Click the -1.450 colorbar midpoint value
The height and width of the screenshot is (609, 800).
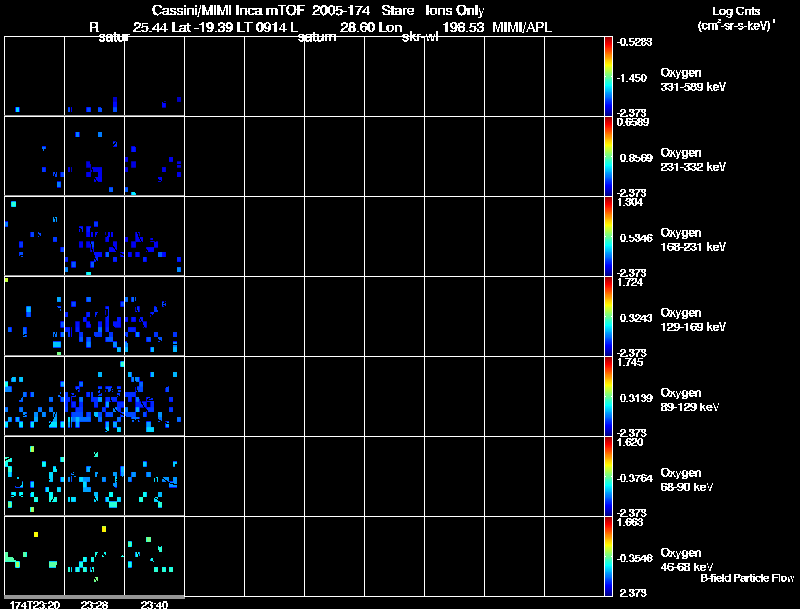(632, 78)
